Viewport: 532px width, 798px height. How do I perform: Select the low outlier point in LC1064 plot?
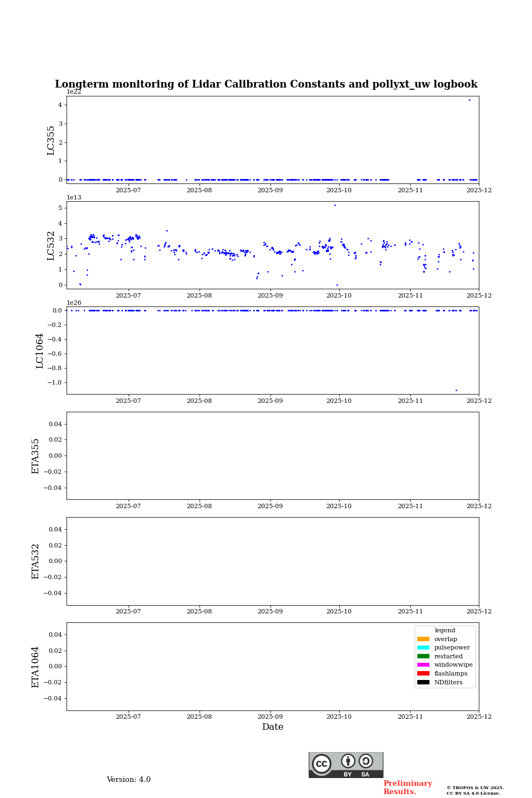pos(456,390)
